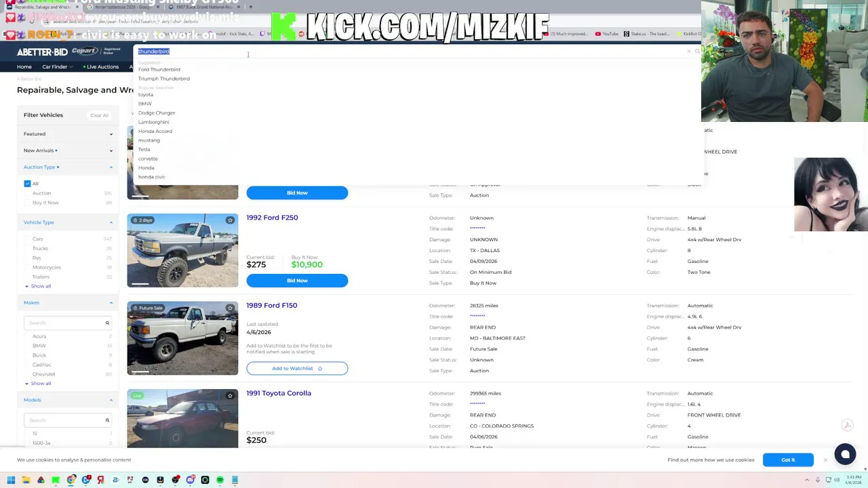Select Honda Accord from popular searches
The width and height of the screenshot is (868, 488).
(155, 131)
